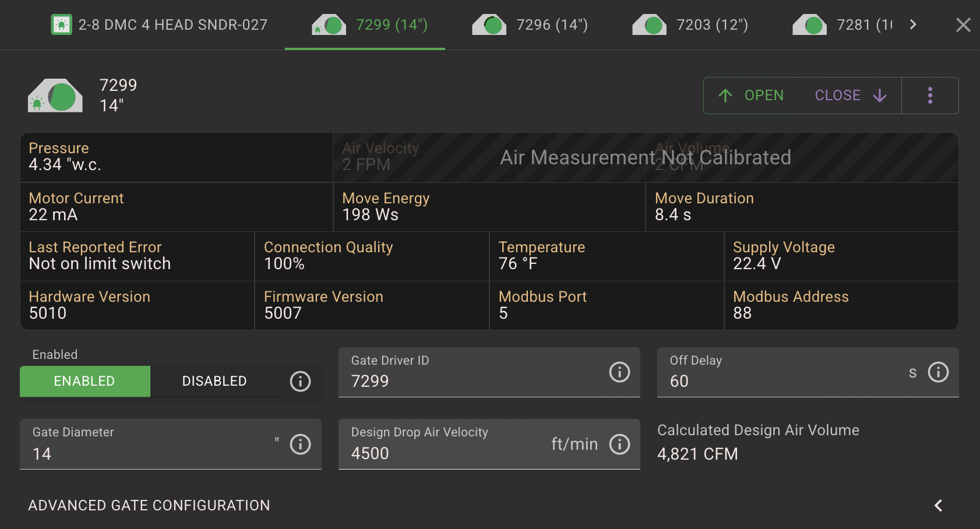Click gate icon on the 7299 tab
980x529 pixels.
pos(329,24)
